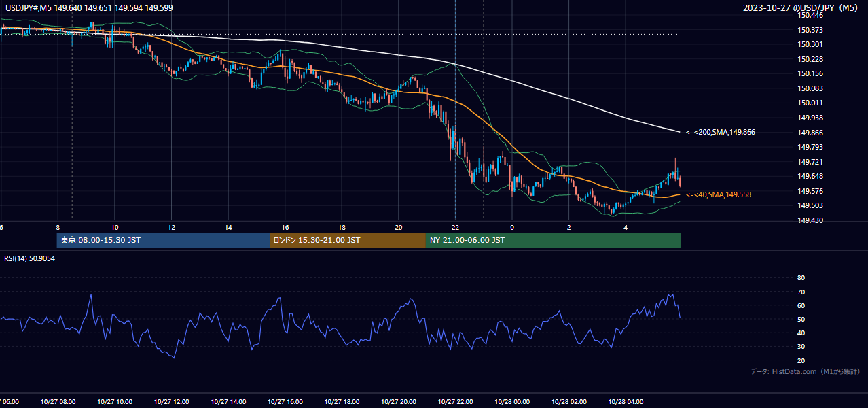The height and width of the screenshot is (408, 868).
Task: Click hour tick label 4 under price chart
Action: pyautogui.click(x=626, y=227)
